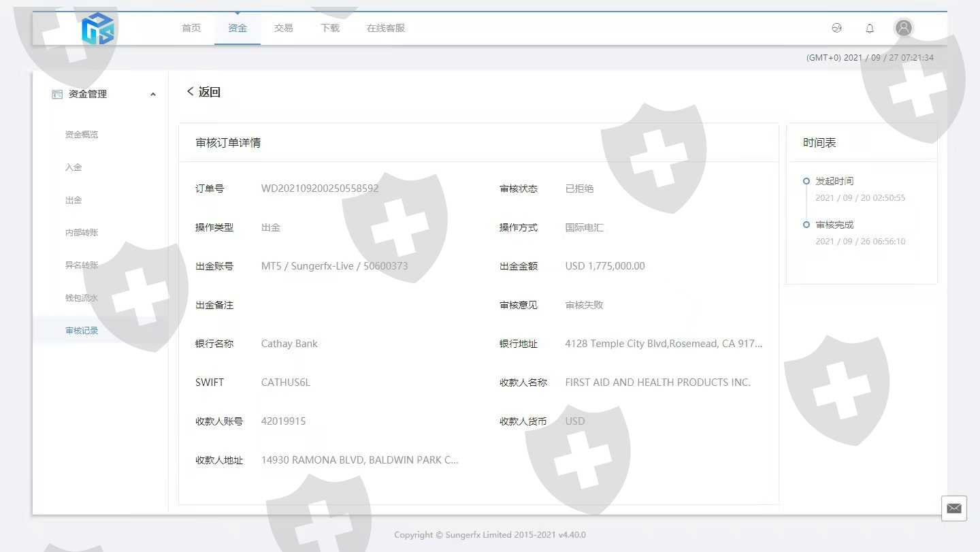The width and height of the screenshot is (980, 552).
Task: Switch to the 首页 tab
Action: pos(191,28)
